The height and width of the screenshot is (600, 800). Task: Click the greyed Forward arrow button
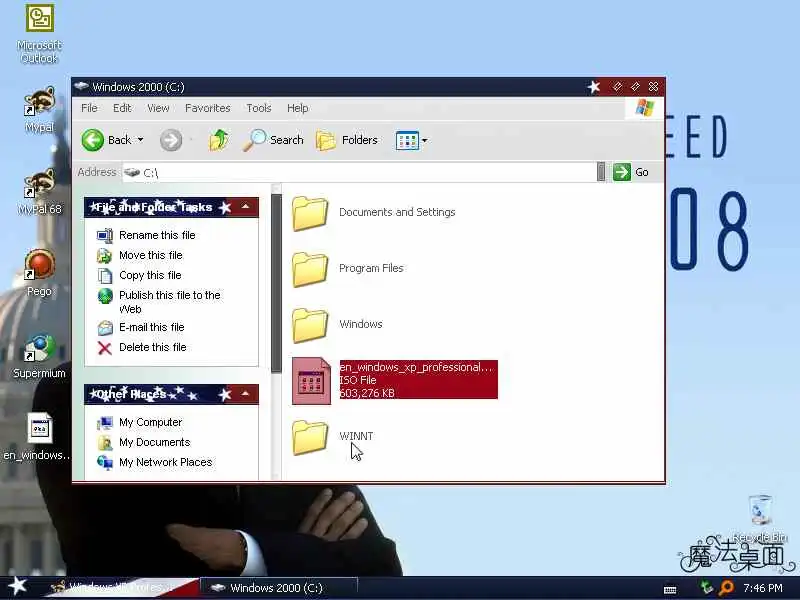click(x=171, y=140)
